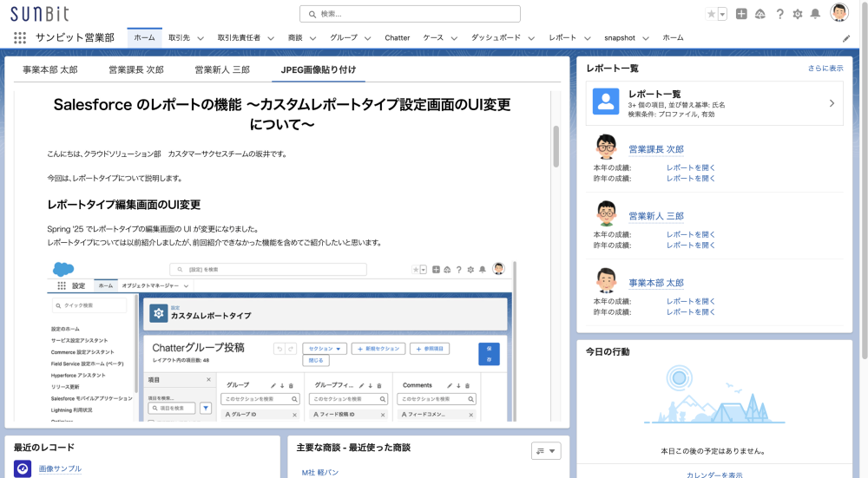Open the help question mark icon
This screenshot has height=478, width=868.
pyautogui.click(x=779, y=15)
